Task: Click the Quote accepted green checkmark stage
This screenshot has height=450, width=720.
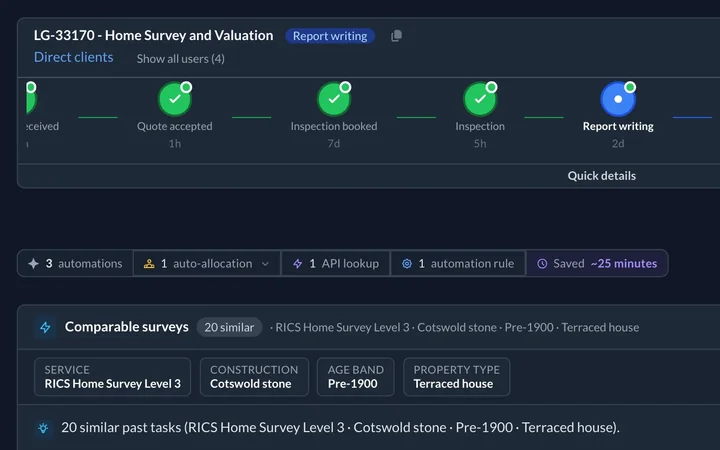Action: pyautogui.click(x=175, y=99)
